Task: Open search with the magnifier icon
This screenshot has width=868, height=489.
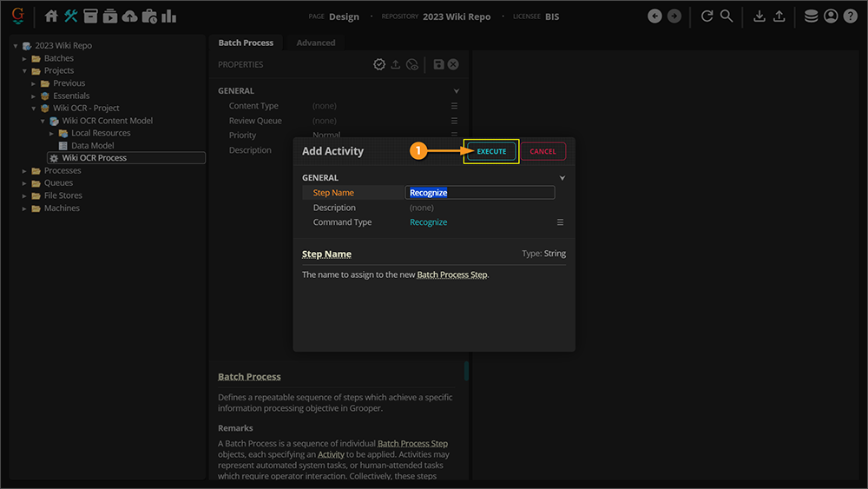Action: [x=727, y=17]
